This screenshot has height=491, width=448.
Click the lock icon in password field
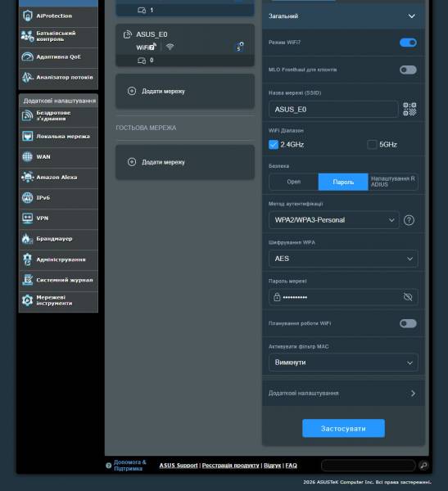pos(277,297)
